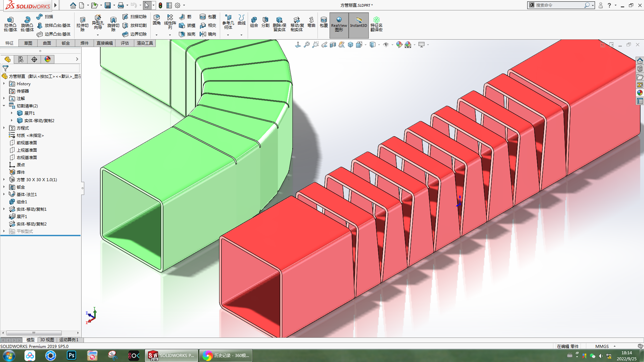The image size is (644, 362).
Task: Open the 3D 视图 bottom tab
Action: tap(47, 340)
